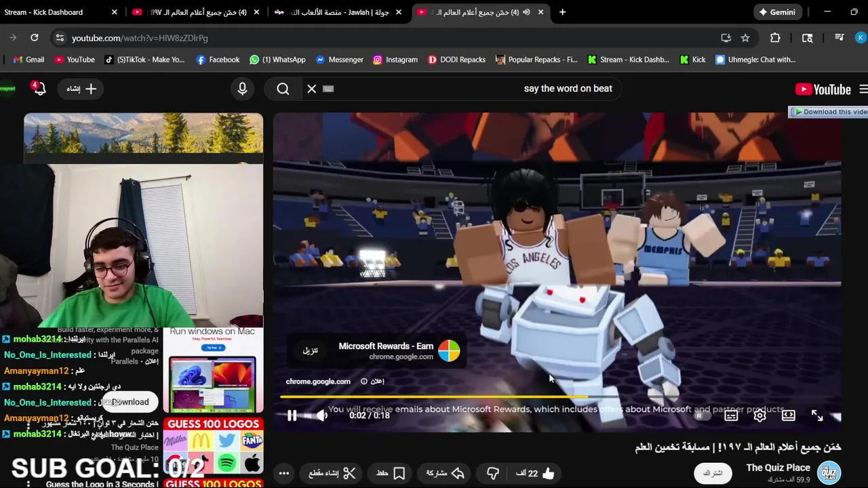Bookmark this page star icon

pyautogui.click(x=745, y=38)
